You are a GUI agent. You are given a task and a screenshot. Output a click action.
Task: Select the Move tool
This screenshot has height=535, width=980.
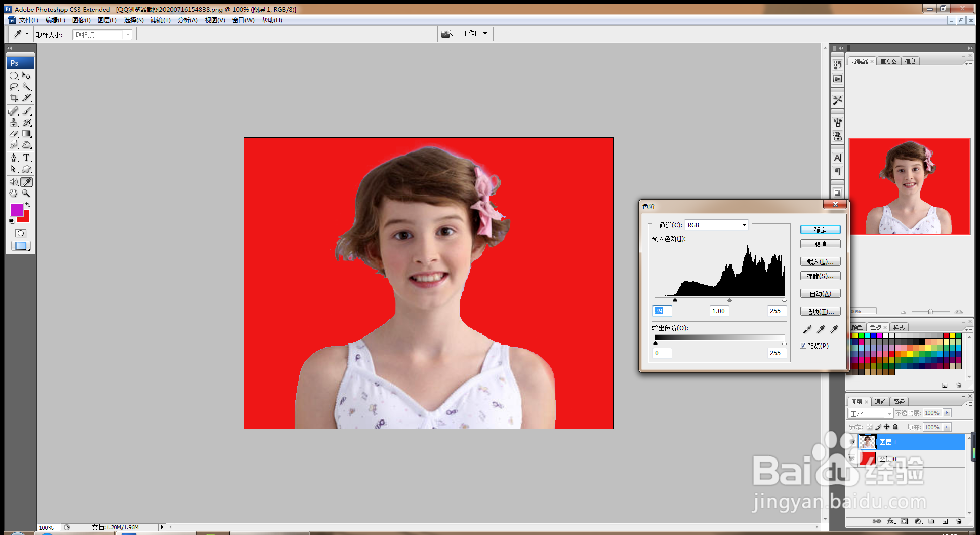pos(27,75)
